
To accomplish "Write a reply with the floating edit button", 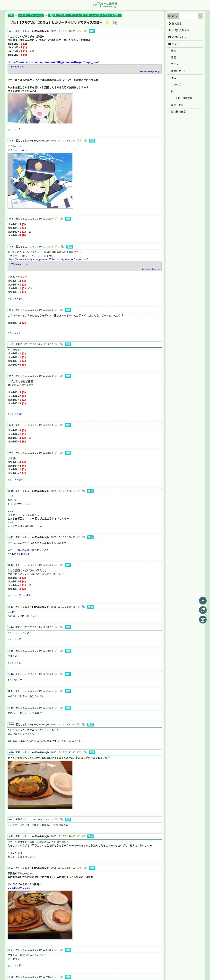I will coord(203,619).
